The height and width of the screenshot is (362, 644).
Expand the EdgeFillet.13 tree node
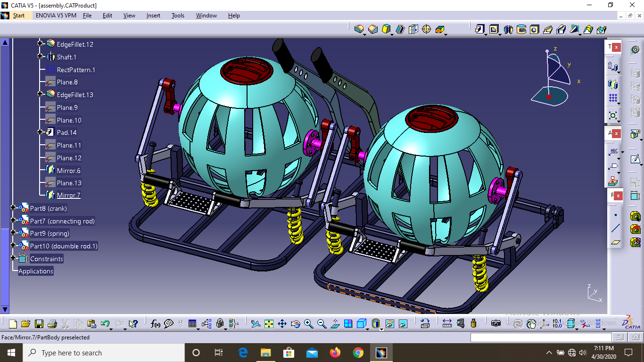(x=40, y=94)
